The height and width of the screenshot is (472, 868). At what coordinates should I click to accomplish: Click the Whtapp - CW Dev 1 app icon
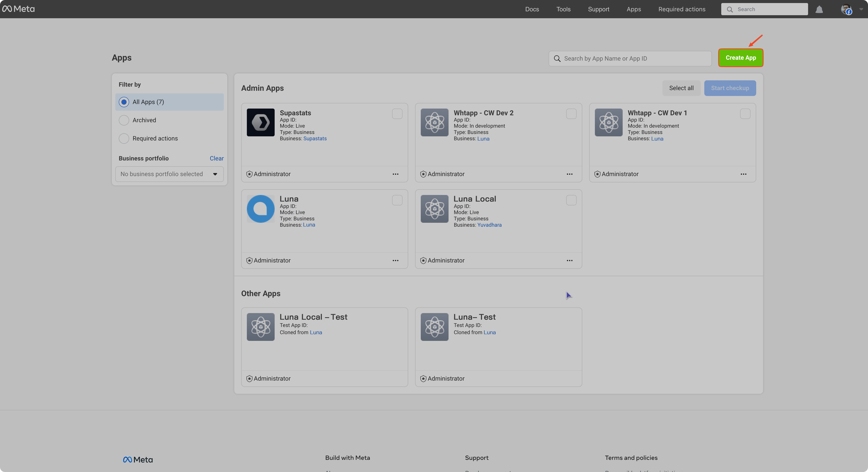tap(608, 122)
